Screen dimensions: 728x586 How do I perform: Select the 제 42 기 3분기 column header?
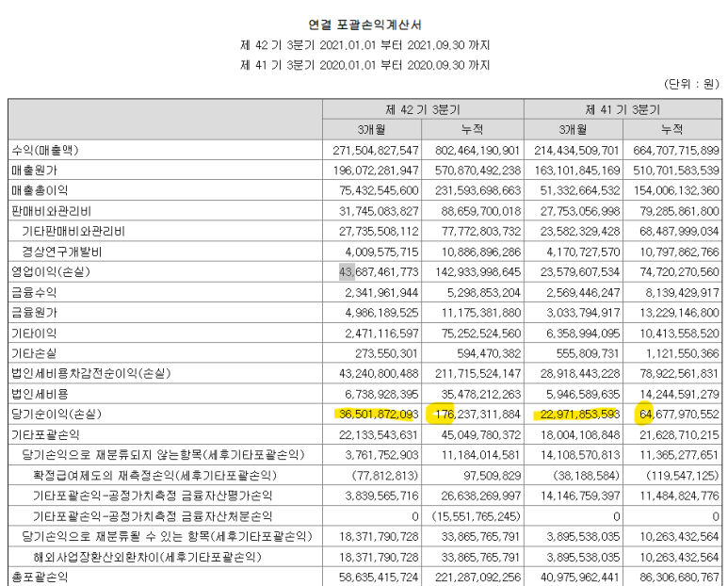421,107
